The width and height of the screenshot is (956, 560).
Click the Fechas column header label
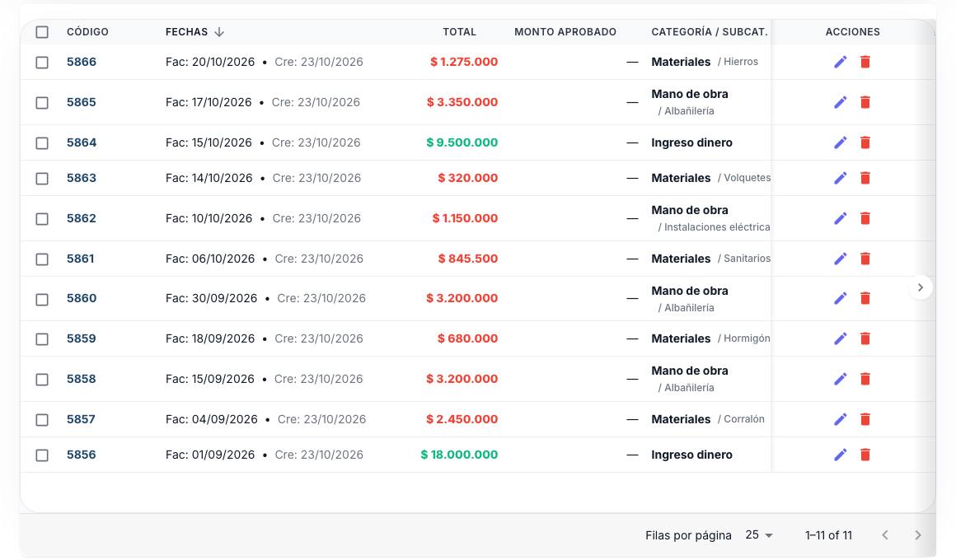click(186, 31)
